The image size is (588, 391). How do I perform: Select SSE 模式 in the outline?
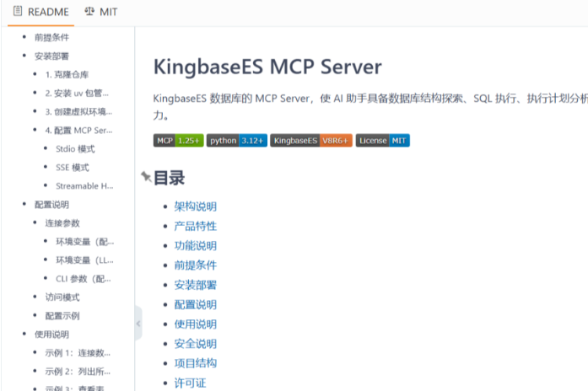click(x=73, y=168)
